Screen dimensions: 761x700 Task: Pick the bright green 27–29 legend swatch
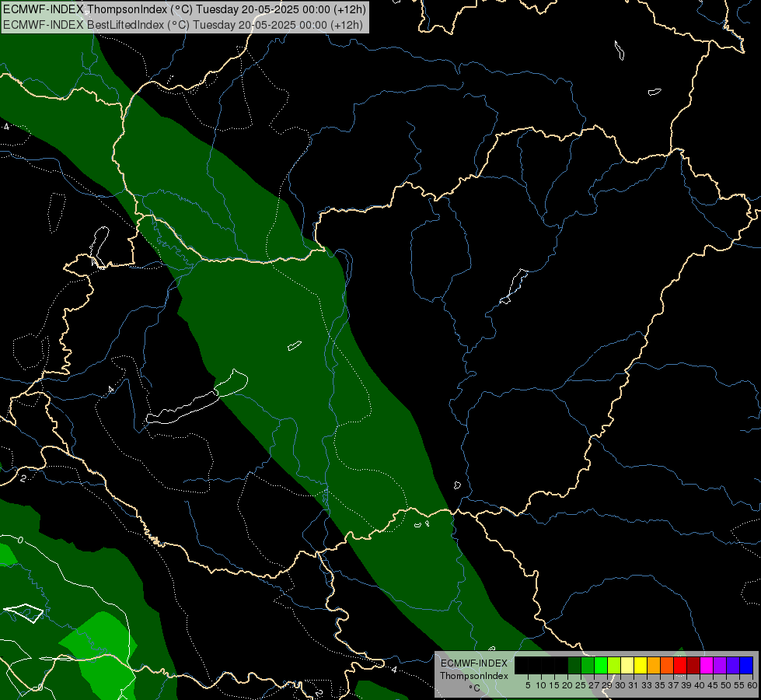tap(601, 665)
